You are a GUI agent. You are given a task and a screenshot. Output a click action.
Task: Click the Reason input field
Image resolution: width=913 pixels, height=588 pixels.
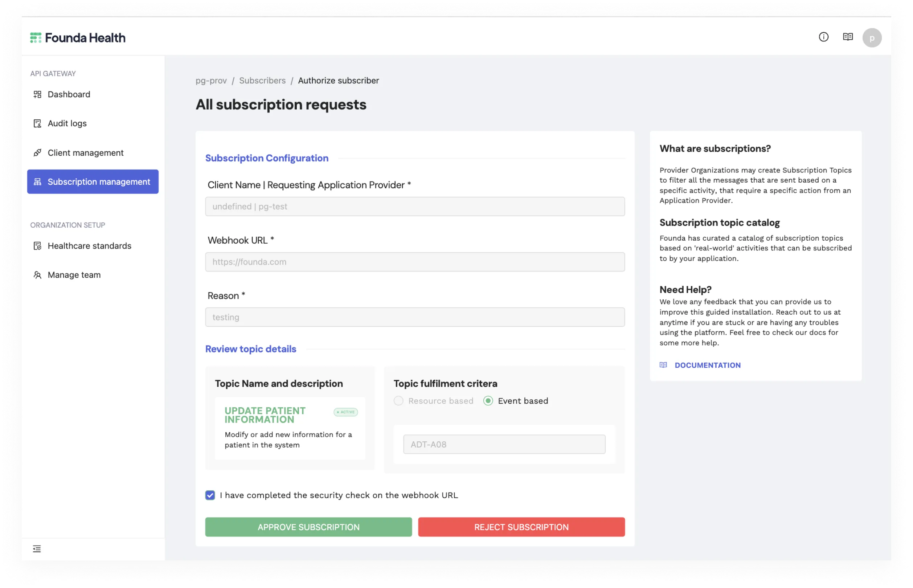[x=415, y=317]
